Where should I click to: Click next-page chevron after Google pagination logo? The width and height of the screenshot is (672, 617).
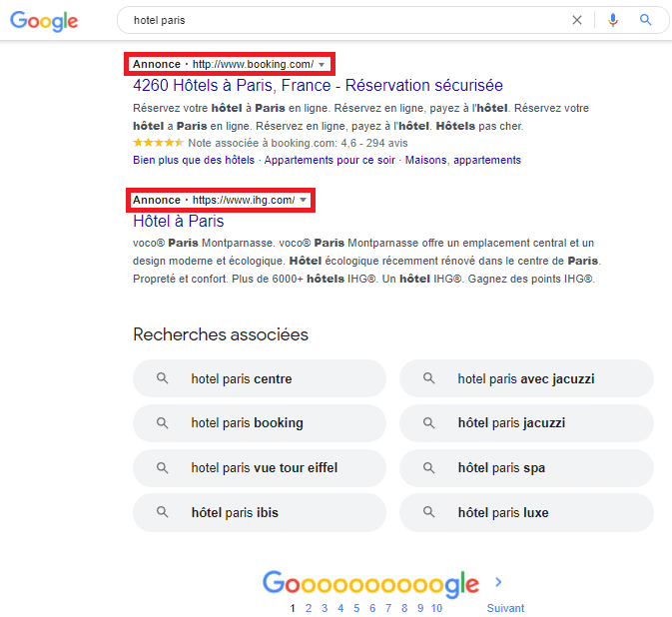coord(498,582)
